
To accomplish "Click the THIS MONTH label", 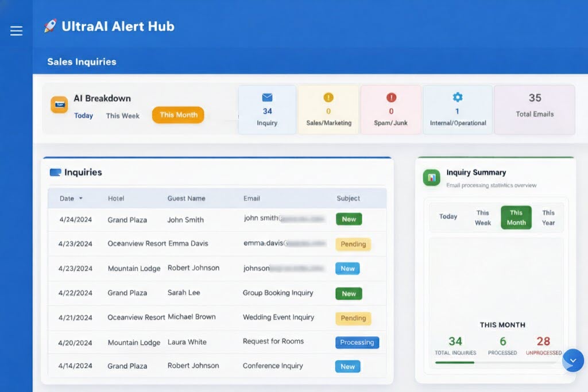I will 502,325.
